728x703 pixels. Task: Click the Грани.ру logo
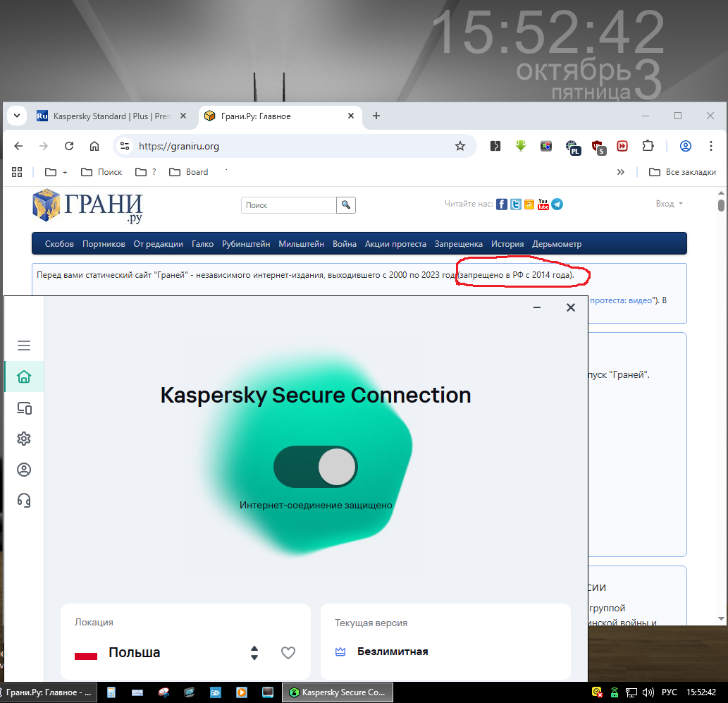coord(87,206)
